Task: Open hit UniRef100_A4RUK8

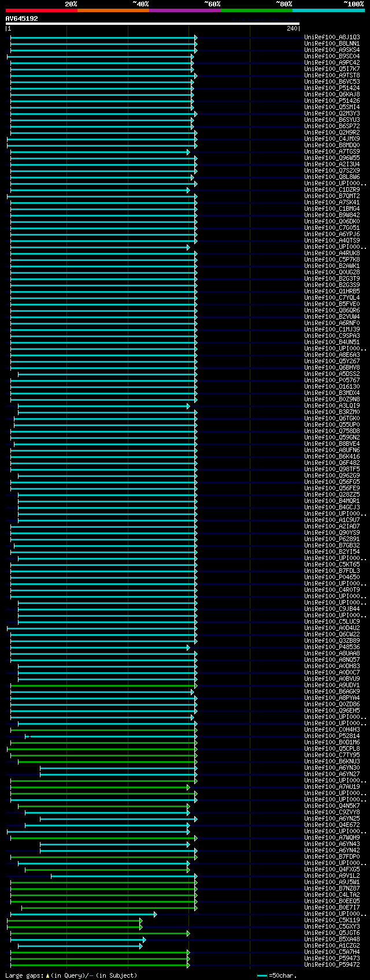Action: tap(332, 254)
